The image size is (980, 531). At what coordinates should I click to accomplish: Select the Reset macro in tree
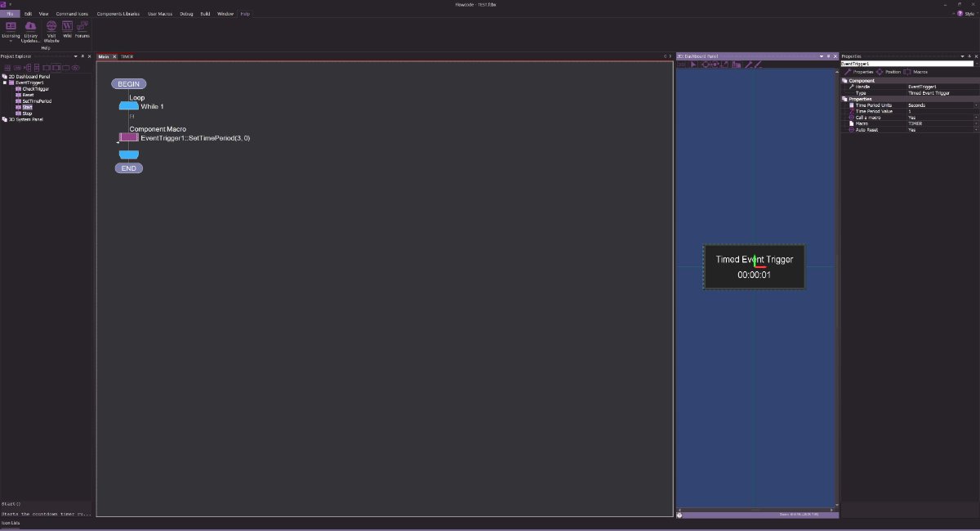point(28,95)
